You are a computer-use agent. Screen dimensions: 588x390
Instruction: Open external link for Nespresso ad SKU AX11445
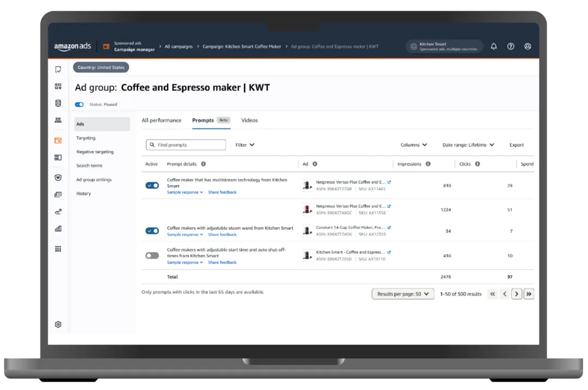tap(389, 182)
